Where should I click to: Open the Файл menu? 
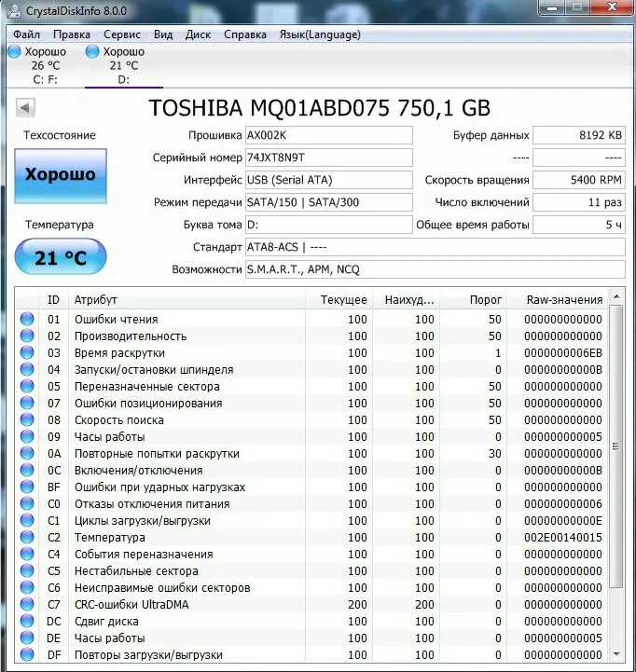[26, 34]
